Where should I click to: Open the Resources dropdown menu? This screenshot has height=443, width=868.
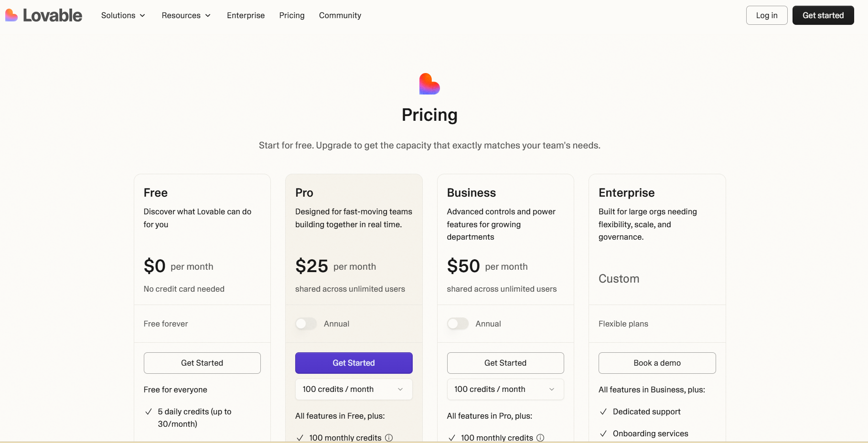186,15
